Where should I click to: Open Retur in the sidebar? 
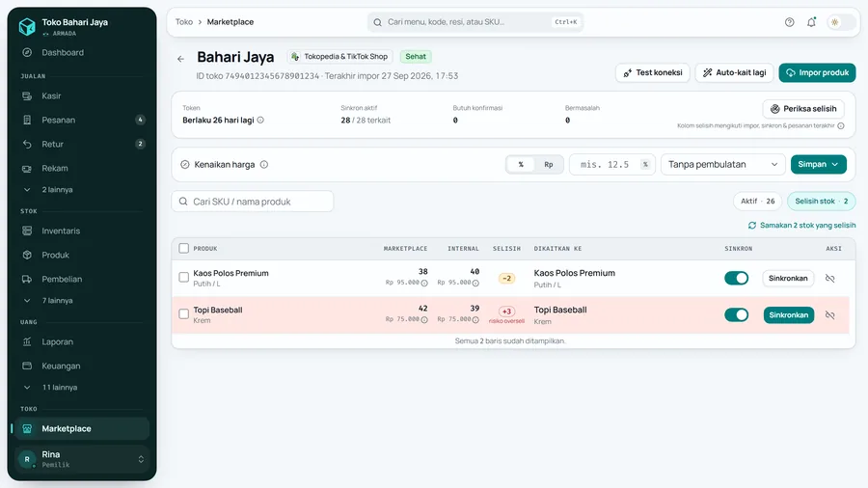point(82,145)
